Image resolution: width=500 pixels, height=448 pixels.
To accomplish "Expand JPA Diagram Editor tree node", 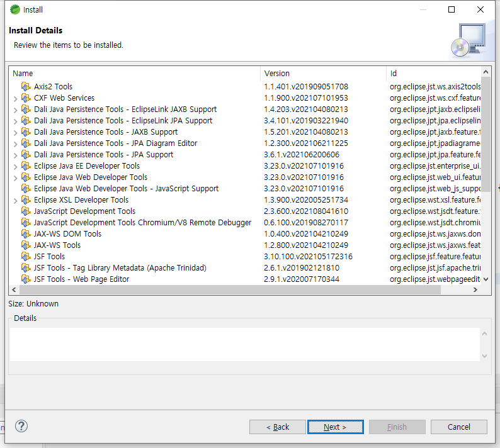I will coord(15,144).
